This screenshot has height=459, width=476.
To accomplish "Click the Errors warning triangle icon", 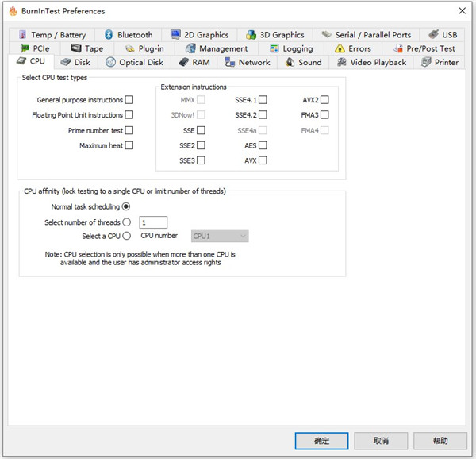I will point(340,48).
